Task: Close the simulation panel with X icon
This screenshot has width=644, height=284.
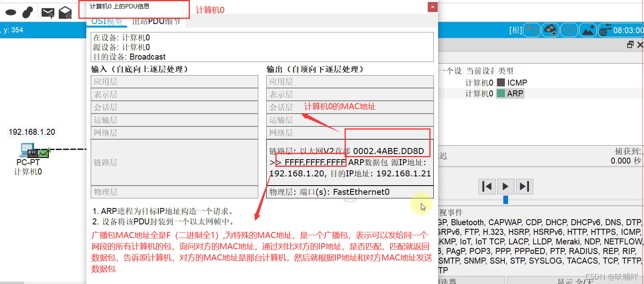Action: (640, 44)
